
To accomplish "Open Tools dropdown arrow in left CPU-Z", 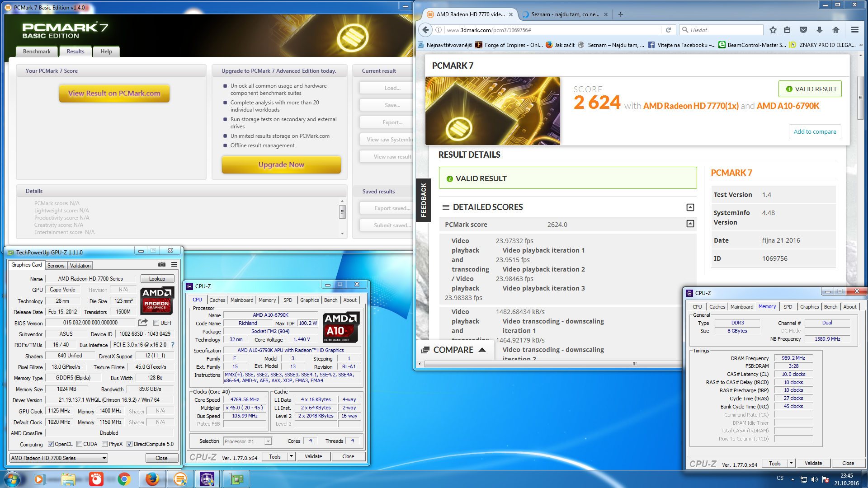I will 291,456.
